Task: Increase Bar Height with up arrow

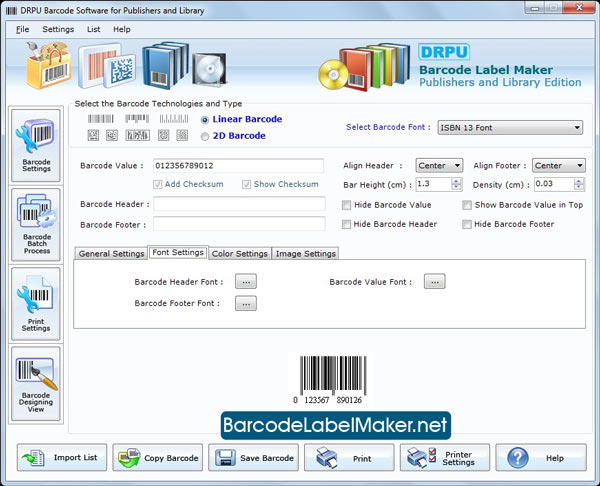Action: 456,181
